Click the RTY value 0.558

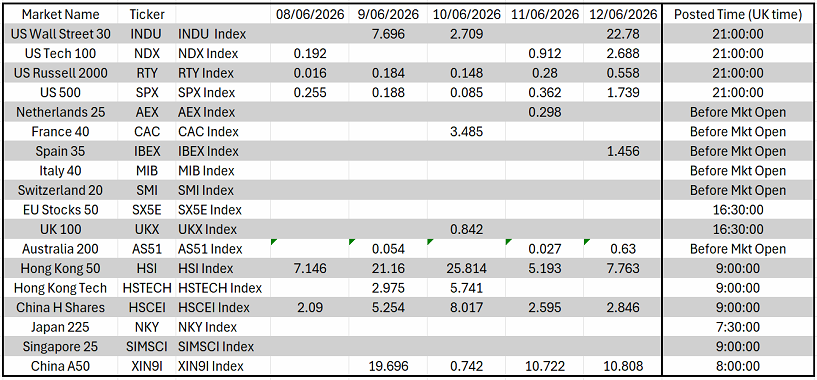[x=622, y=73]
